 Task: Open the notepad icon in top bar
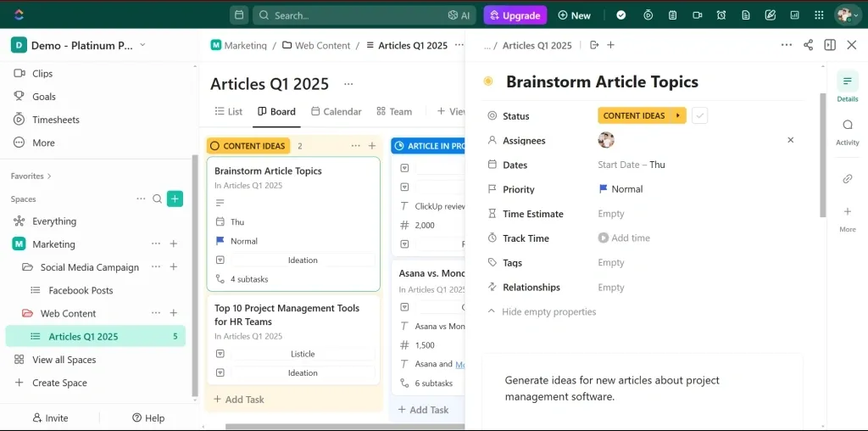pyautogui.click(x=672, y=15)
